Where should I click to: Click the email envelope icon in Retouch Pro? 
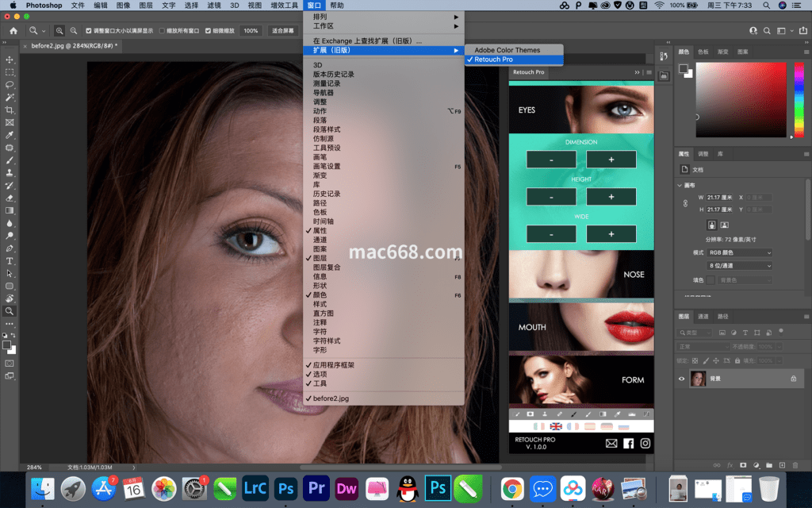coord(611,443)
